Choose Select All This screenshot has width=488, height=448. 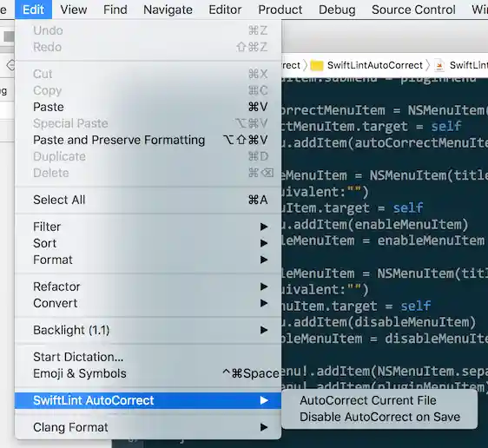(148, 200)
